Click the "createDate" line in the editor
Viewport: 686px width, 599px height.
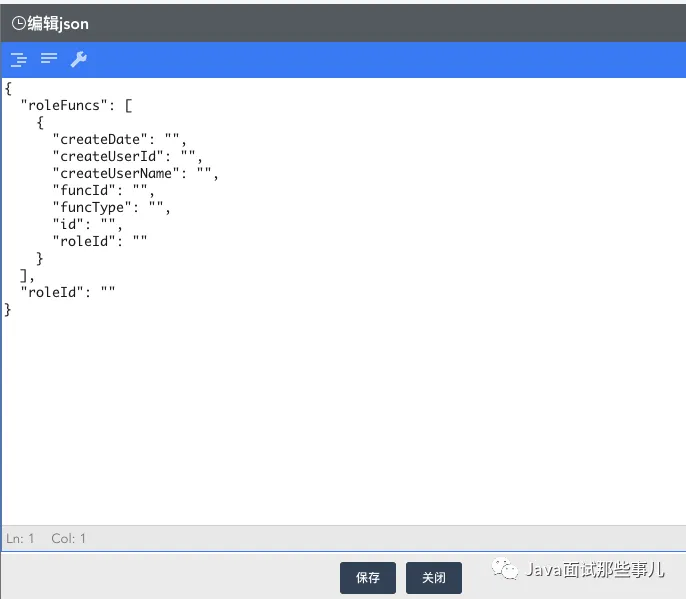point(119,140)
